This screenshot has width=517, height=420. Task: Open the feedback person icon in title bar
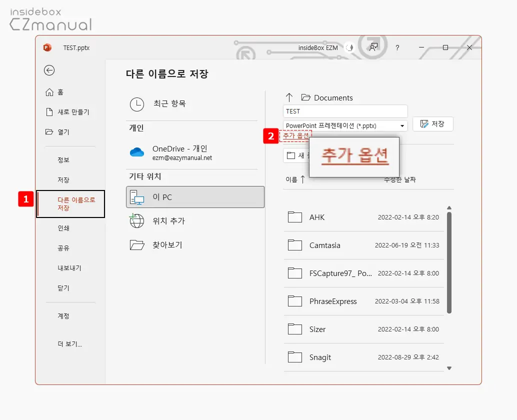373,47
